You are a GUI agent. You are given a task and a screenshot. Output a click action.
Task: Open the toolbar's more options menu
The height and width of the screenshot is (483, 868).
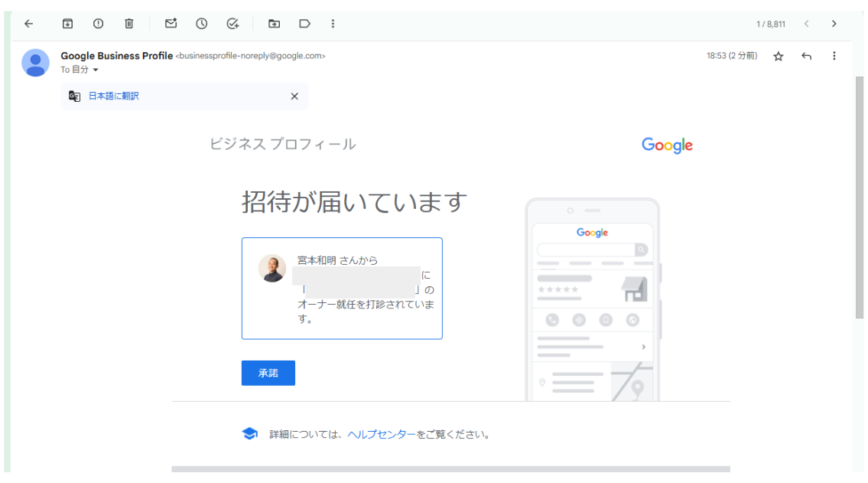pos(333,24)
